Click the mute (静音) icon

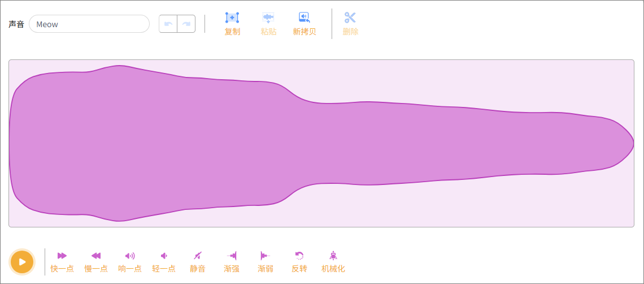click(198, 256)
